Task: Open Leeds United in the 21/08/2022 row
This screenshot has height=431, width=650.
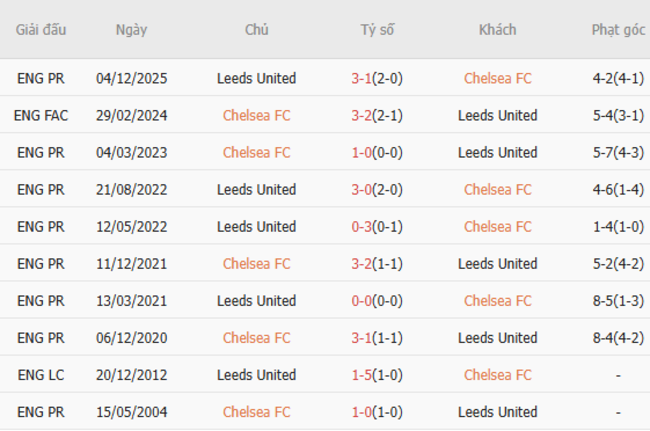Action: (256, 190)
